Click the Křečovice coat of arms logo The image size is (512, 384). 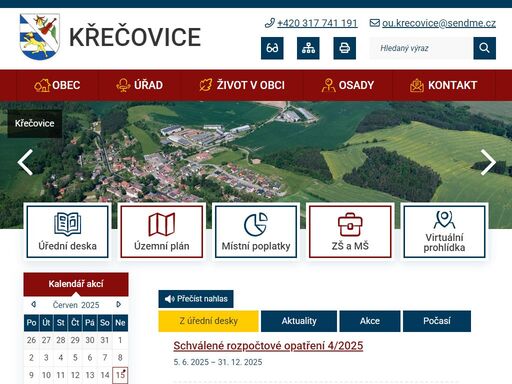click(x=40, y=37)
